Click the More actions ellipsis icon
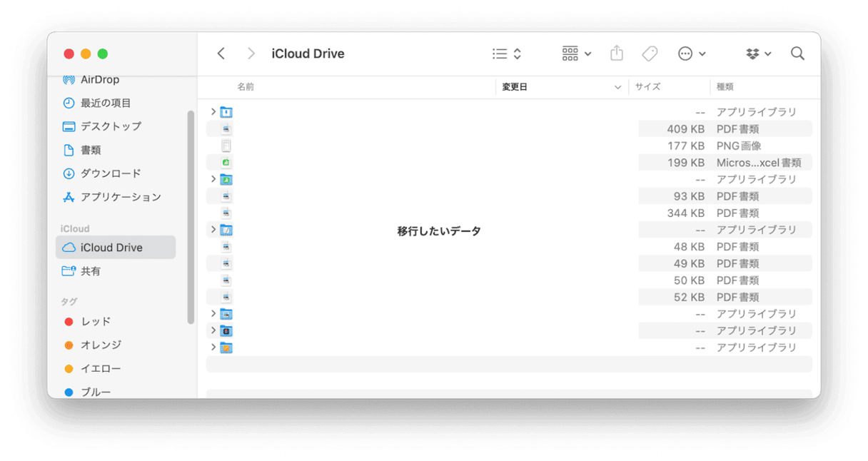The image size is (868, 461). pos(684,54)
